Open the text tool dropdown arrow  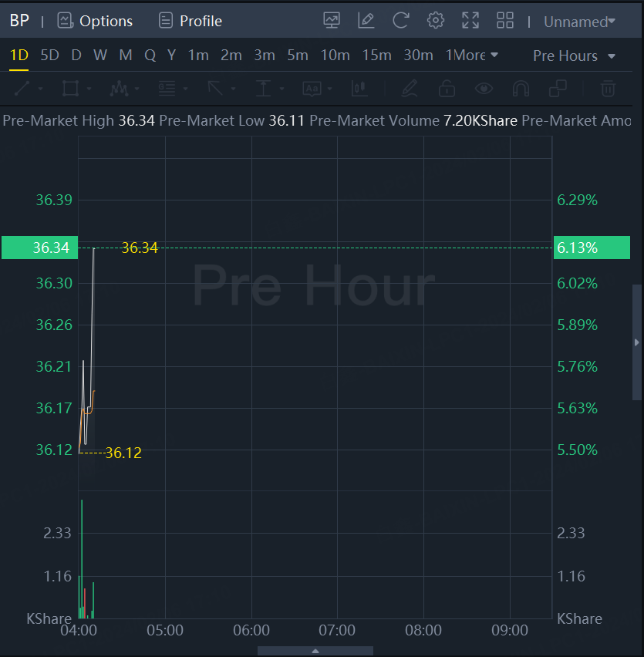click(330, 89)
